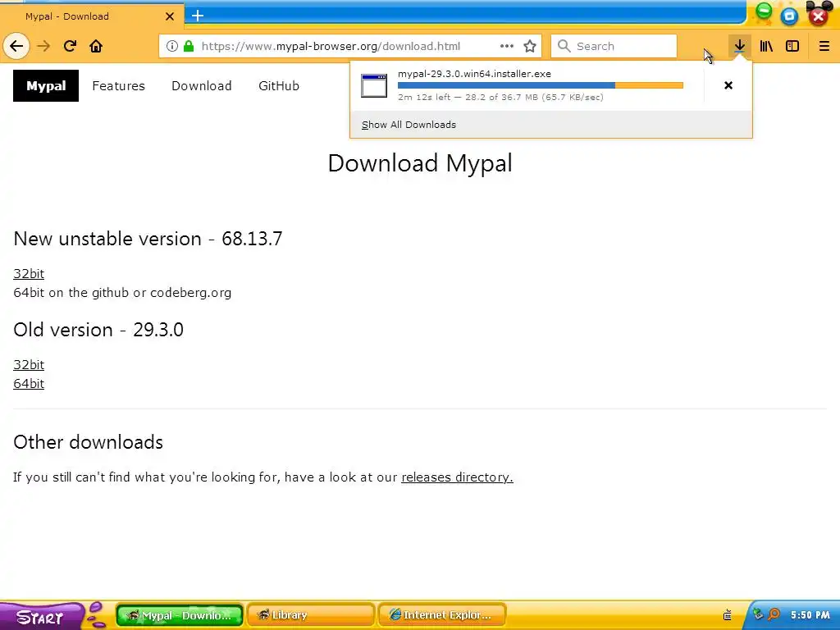Minimize window with green button

[764, 11]
